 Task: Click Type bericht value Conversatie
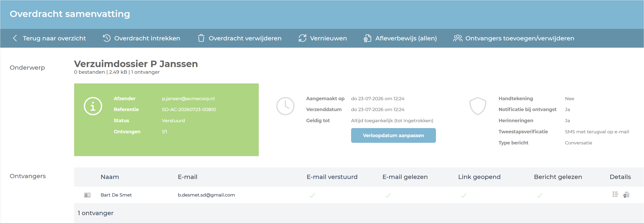pos(578,143)
